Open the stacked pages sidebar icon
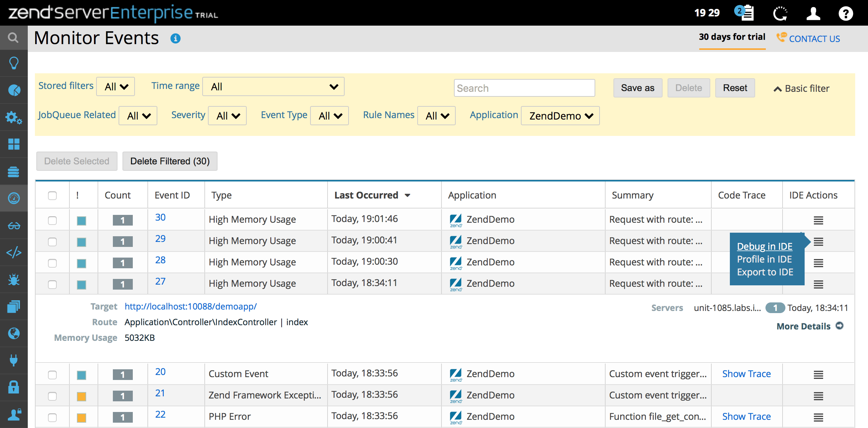868x428 pixels. coord(14,306)
